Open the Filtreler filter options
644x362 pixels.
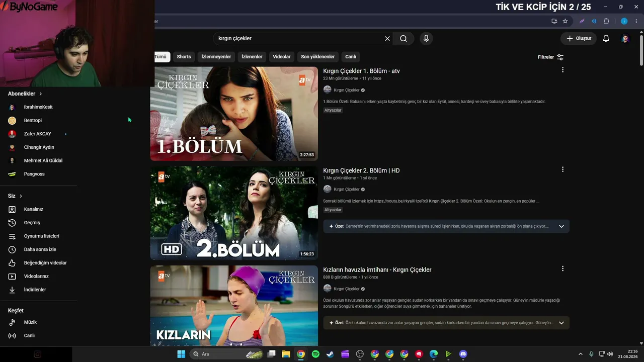coord(550,57)
